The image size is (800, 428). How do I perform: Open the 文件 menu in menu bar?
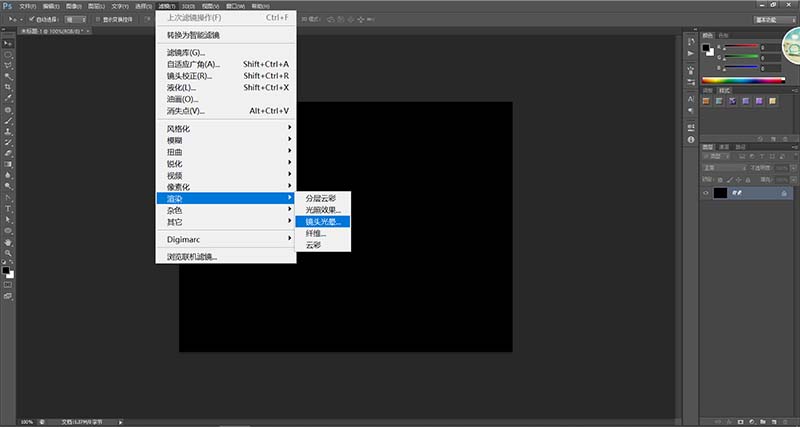coord(28,6)
